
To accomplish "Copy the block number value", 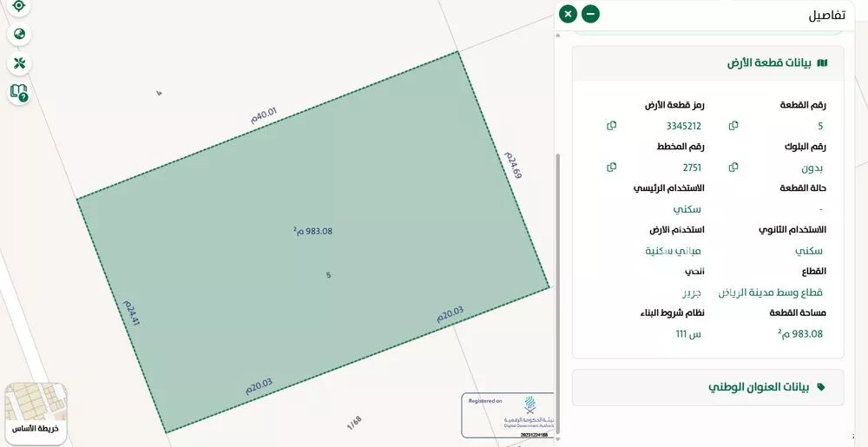I will tap(733, 168).
